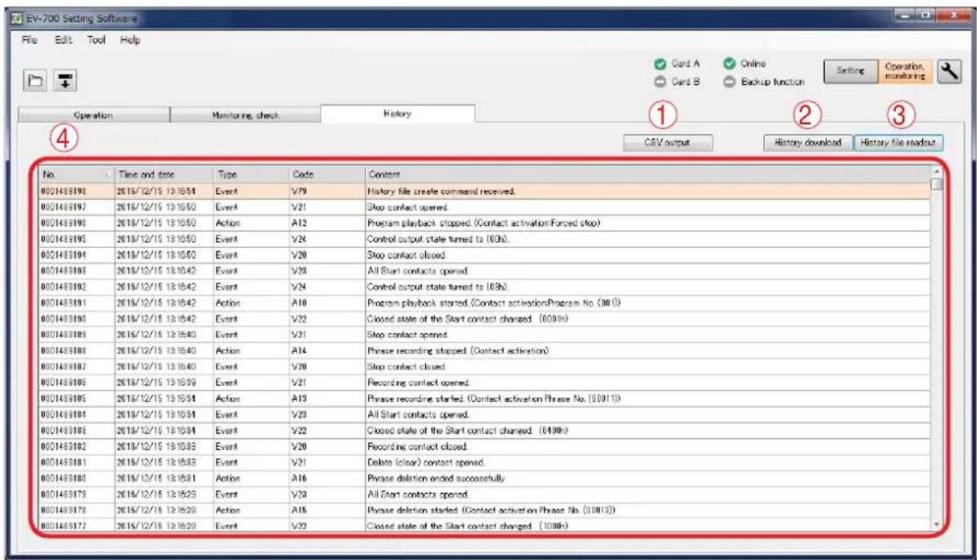Screen dimensions: 977x560
Task: Select 'Program playback started' row
Action: 485,303
